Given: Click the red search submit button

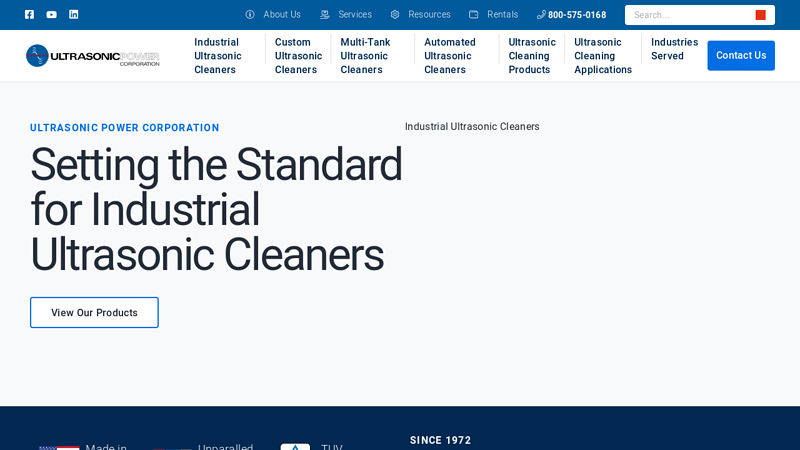Looking at the screenshot, I should coord(761,15).
